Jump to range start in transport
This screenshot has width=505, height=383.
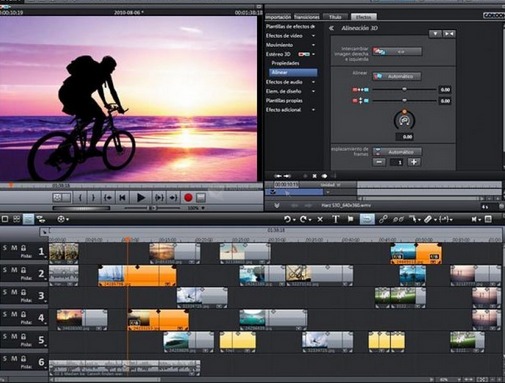pos(108,198)
